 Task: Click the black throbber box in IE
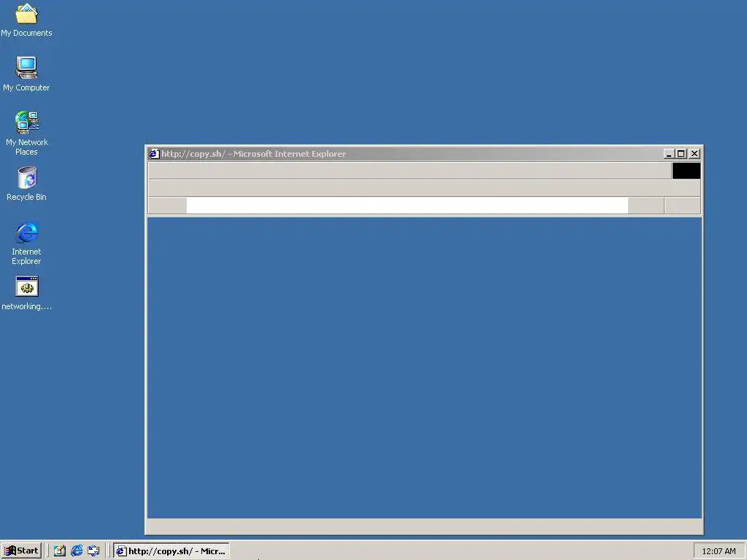click(x=686, y=171)
